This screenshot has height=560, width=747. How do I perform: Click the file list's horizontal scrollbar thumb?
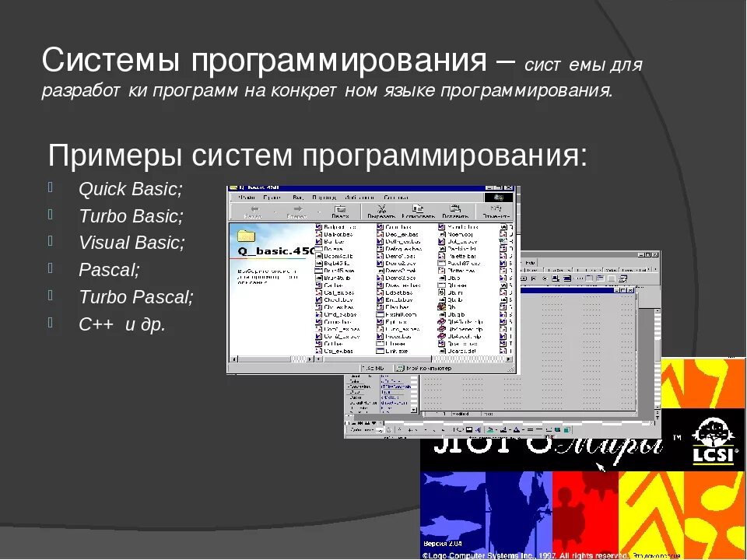377,359
